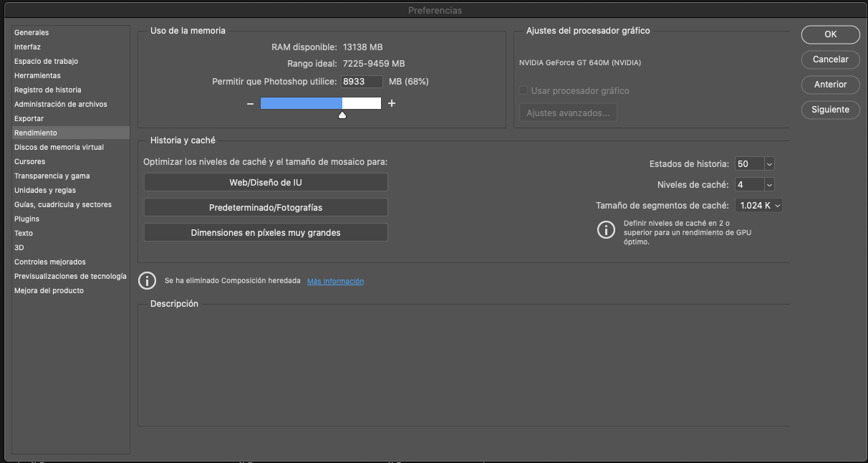Open Previsualizaciones de tecnología settings
Image resolution: width=868 pixels, height=463 pixels.
pos(69,276)
